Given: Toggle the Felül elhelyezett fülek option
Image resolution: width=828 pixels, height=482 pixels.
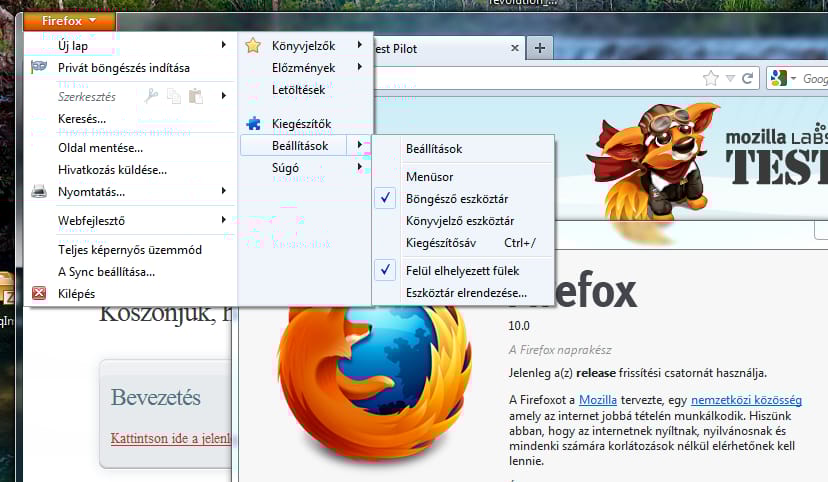Looking at the screenshot, I should [x=464, y=270].
